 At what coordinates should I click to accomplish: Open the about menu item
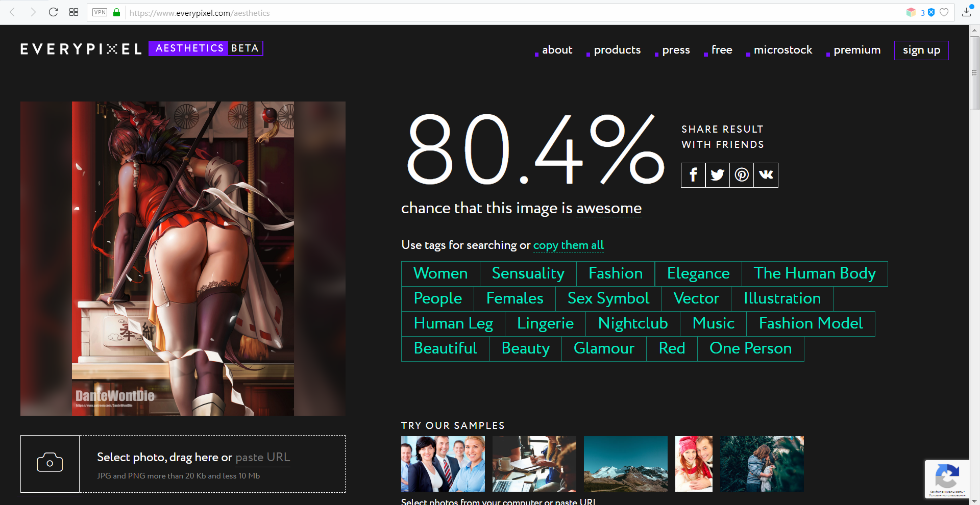(x=557, y=50)
